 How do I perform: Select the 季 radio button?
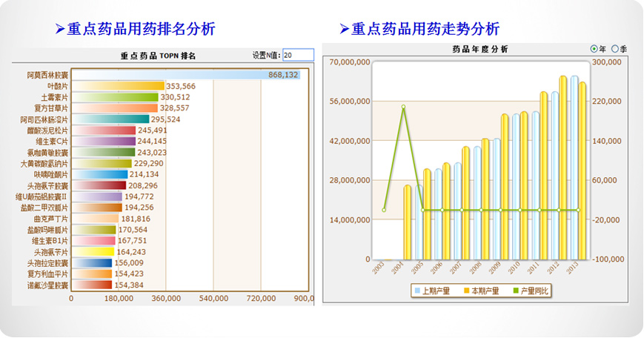coord(614,49)
